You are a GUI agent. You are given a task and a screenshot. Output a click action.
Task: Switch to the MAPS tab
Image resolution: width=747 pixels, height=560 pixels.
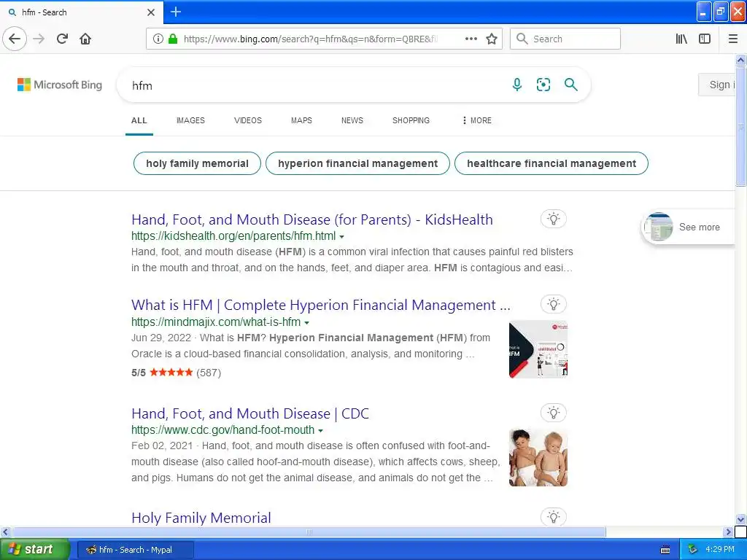(x=301, y=120)
